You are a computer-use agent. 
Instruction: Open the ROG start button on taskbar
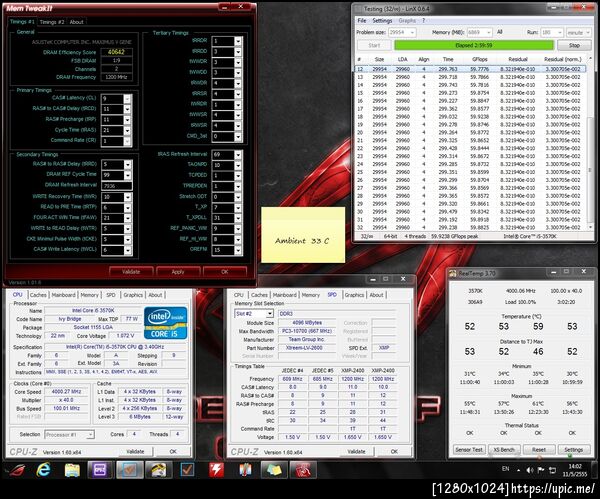tap(17, 470)
